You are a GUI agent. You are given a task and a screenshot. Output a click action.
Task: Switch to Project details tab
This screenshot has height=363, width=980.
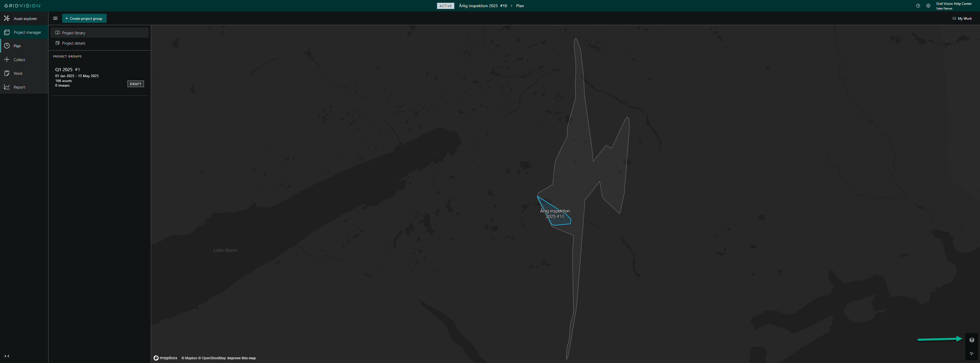(74, 43)
